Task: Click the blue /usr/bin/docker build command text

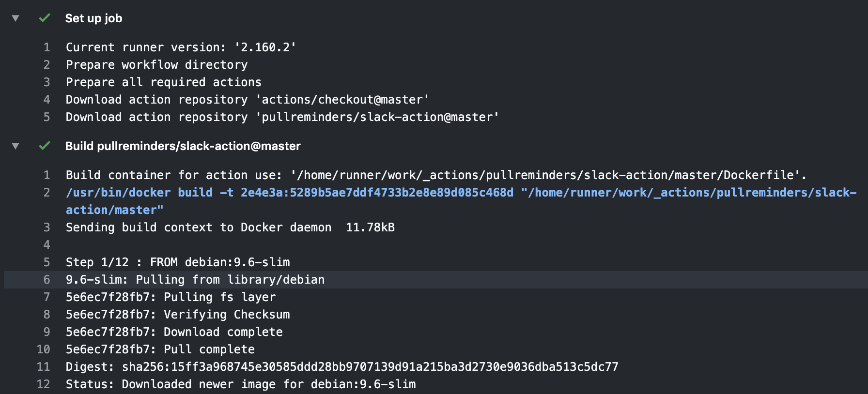Action: pos(461,201)
